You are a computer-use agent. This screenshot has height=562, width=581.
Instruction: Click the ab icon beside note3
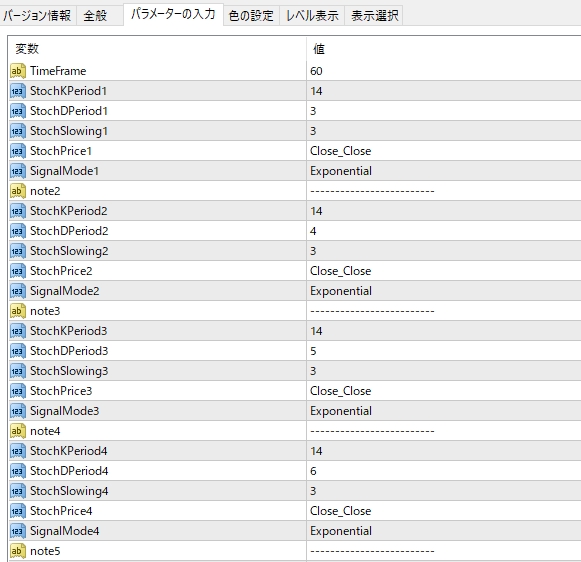18,311
